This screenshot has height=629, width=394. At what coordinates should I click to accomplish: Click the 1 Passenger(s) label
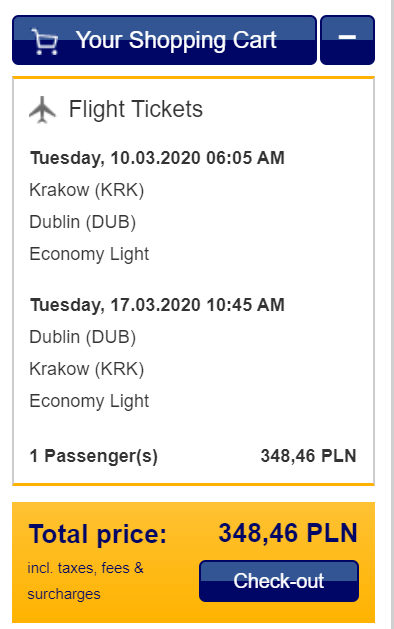pos(93,456)
